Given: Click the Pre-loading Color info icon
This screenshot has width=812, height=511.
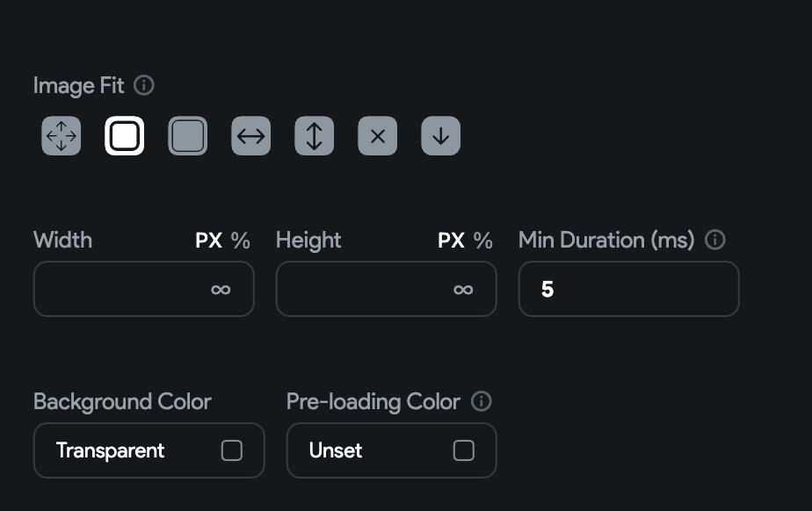Looking at the screenshot, I should (481, 401).
